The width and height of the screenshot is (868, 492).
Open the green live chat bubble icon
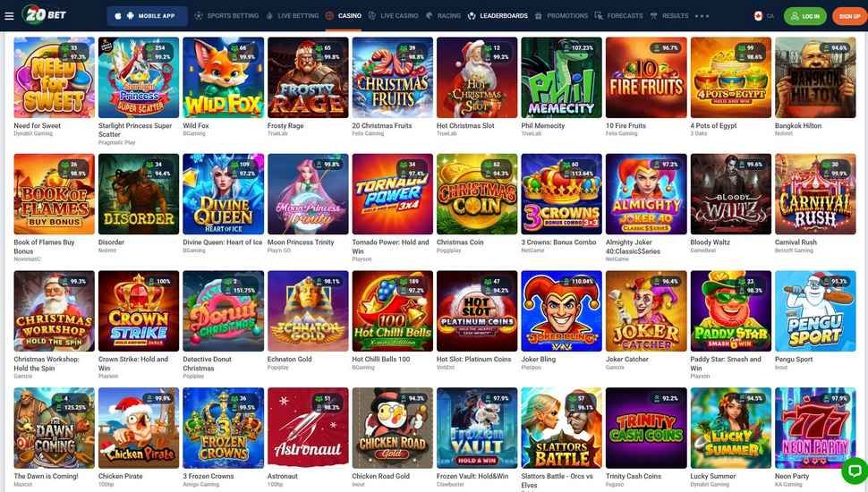tap(855, 471)
